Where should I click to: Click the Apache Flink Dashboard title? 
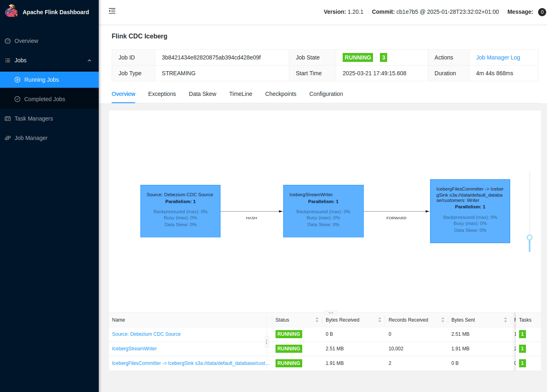pyautogui.click(x=56, y=12)
